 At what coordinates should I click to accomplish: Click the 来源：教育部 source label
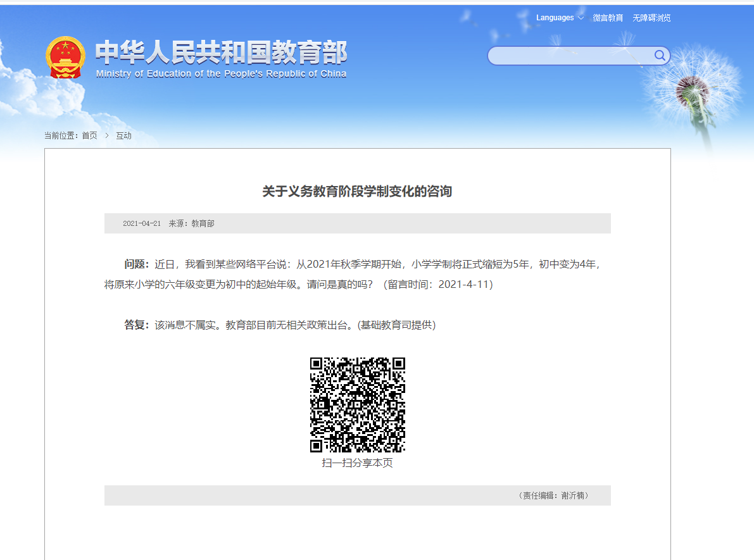tap(191, 223)
